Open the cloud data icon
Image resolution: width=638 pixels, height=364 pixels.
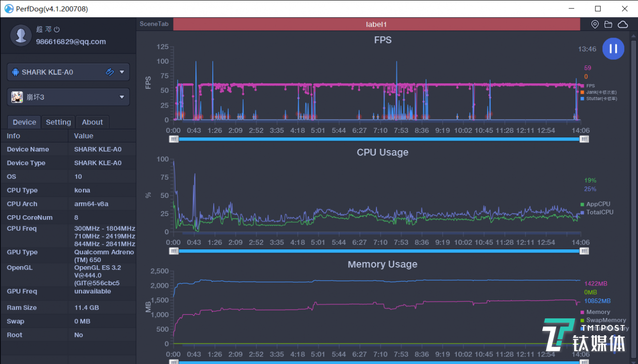click(x=623, y=24)
